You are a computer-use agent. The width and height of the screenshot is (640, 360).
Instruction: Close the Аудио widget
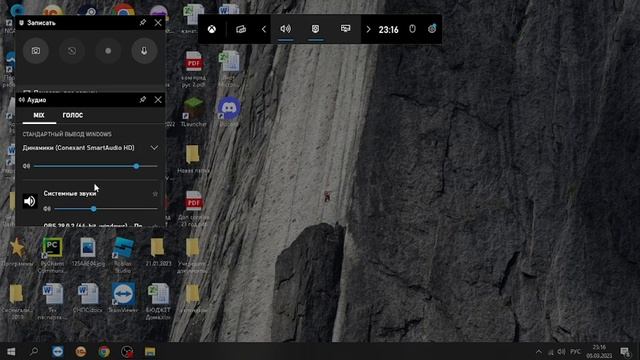click(x=158, y=100)
